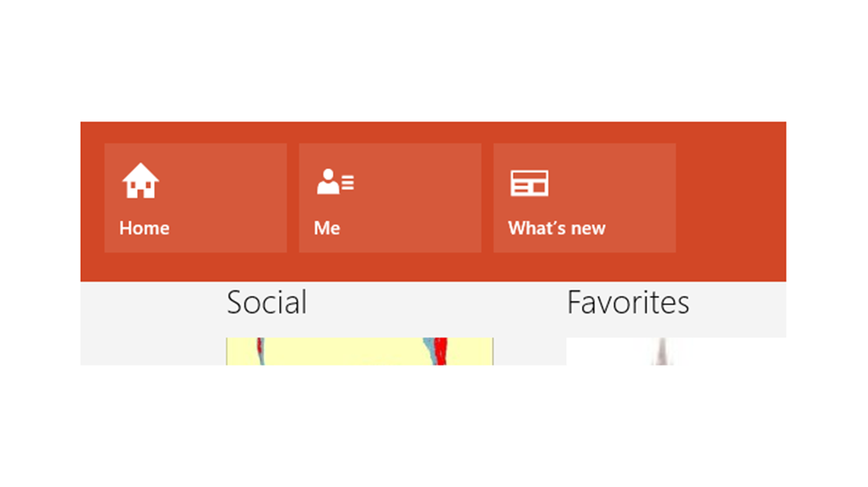Click the What's new layout icon

click(529, 183)
